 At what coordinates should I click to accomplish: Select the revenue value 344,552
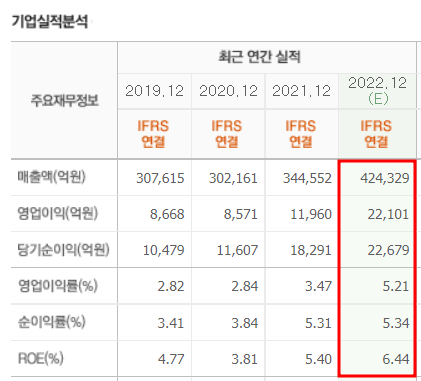(307, 178)
